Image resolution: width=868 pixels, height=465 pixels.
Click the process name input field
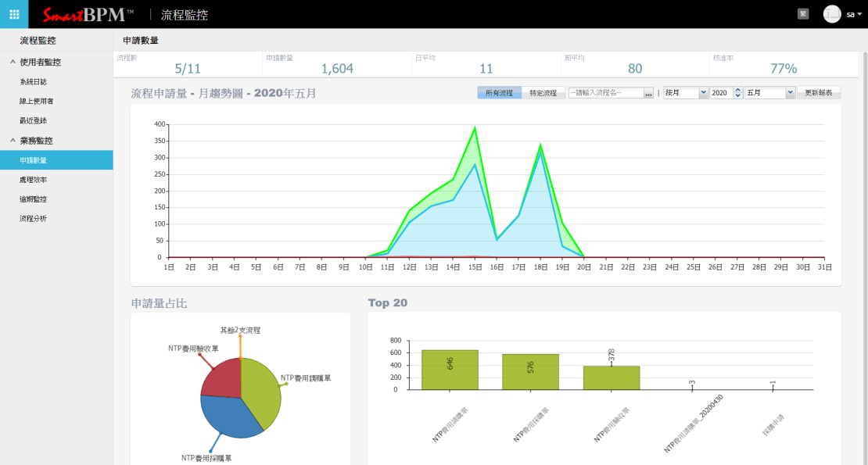pyautogui.click(x=605, y=93)
